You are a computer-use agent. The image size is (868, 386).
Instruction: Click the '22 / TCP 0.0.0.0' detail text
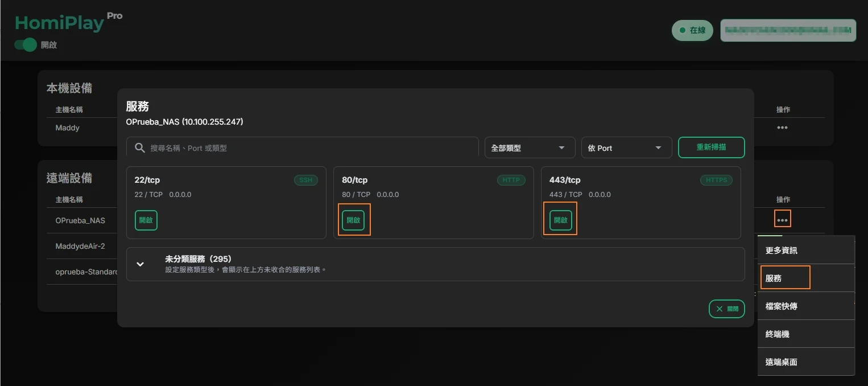point(163,195)
